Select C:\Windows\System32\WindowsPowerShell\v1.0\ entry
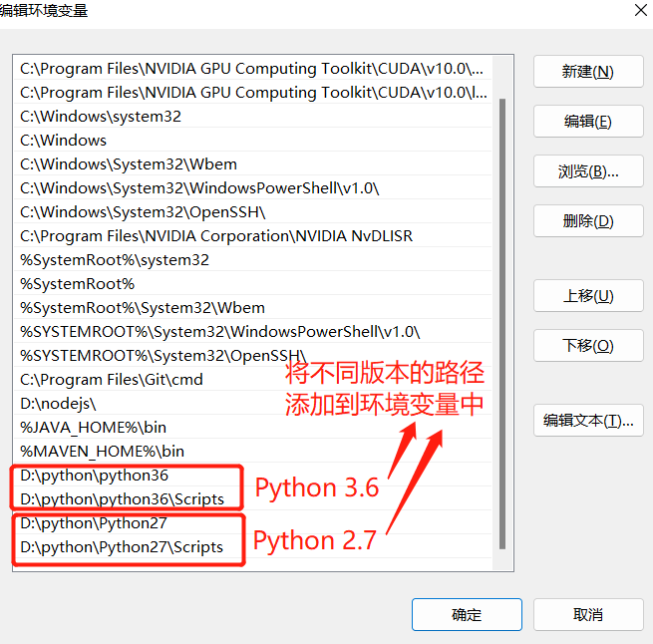Viewport: 653px width, 644px height. (x=253, y=187)
